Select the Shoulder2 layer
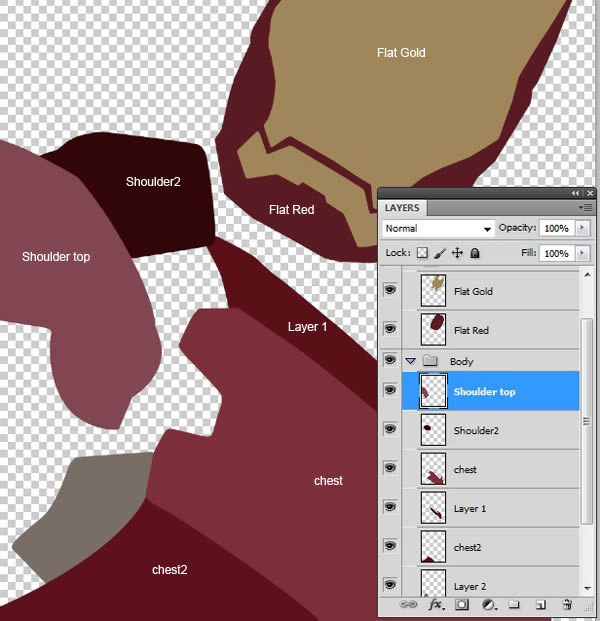The width and height of the screenshot is (600, 621). (491, 430)
